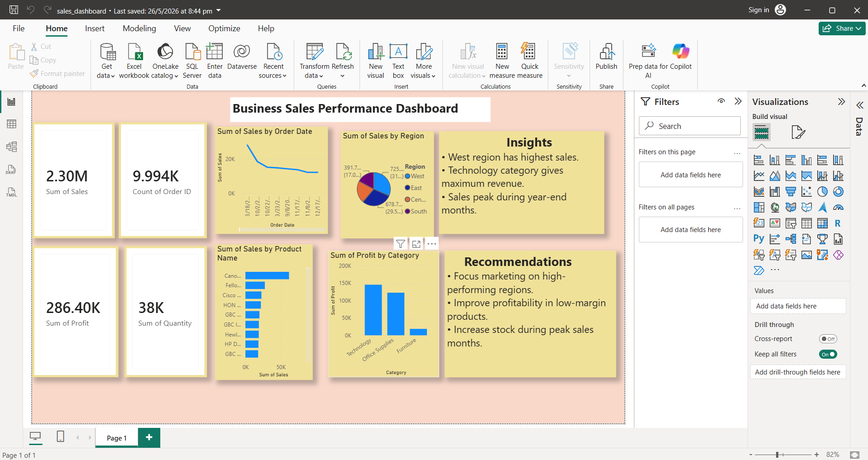
Task: Click SQL Server data source
Action: (192, 61)
